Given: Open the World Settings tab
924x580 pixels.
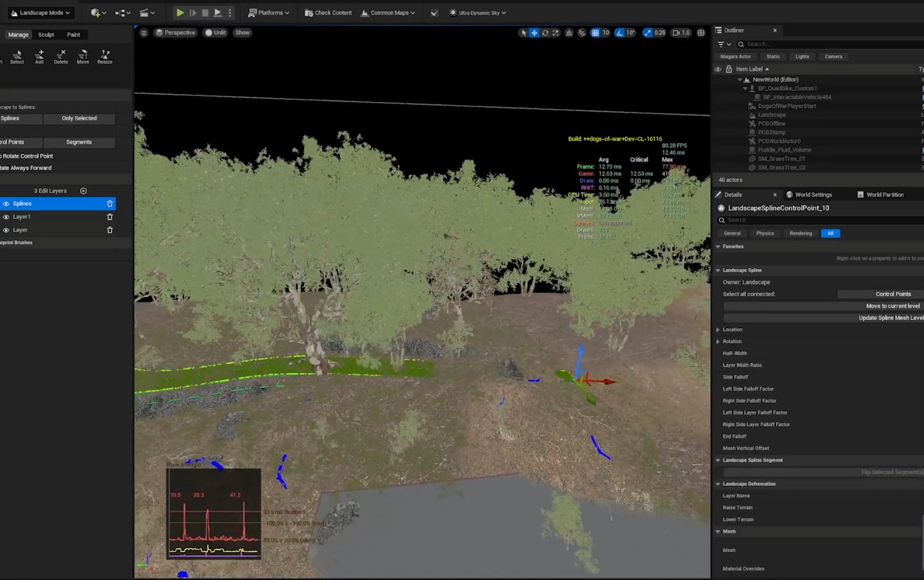Looking at the screenshot, I should coord(813,195).
